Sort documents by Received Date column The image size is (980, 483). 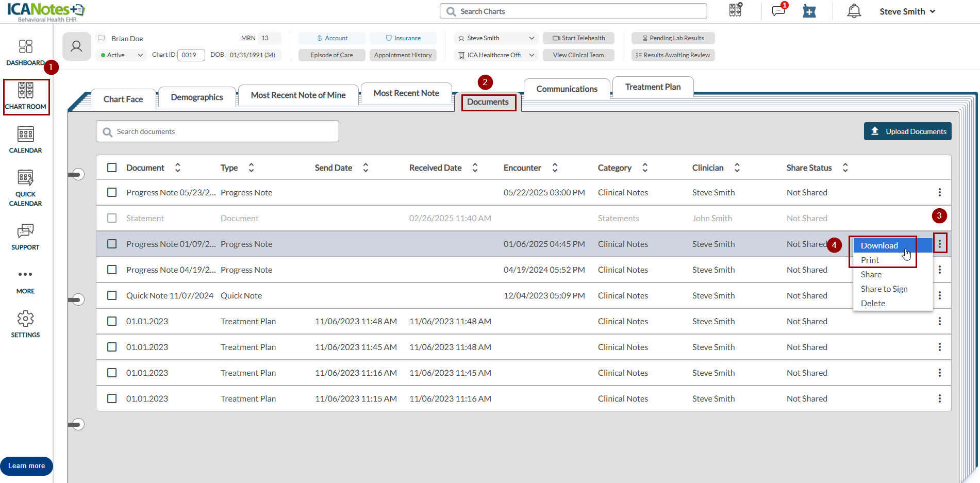point(475,168)
